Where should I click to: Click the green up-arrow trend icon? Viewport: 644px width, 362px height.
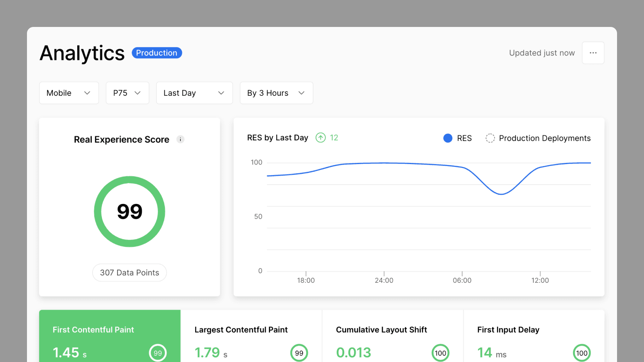tap(320, 138)
